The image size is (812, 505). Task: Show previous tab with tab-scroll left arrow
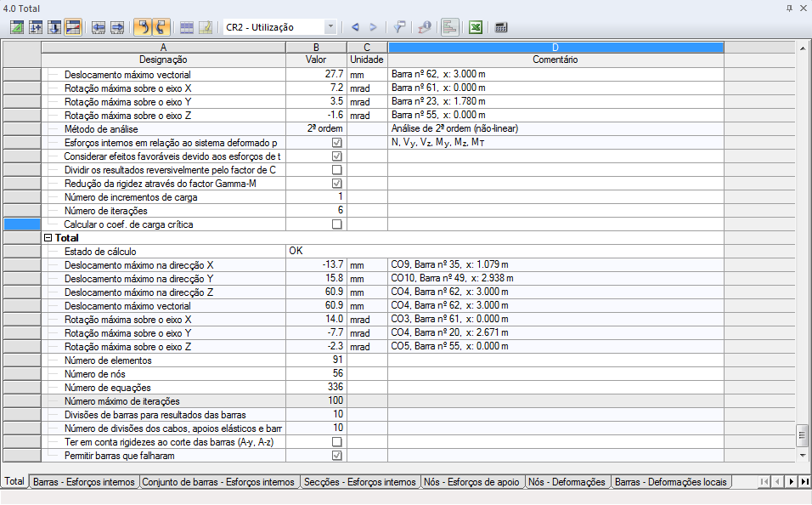[x=777, y=482]
